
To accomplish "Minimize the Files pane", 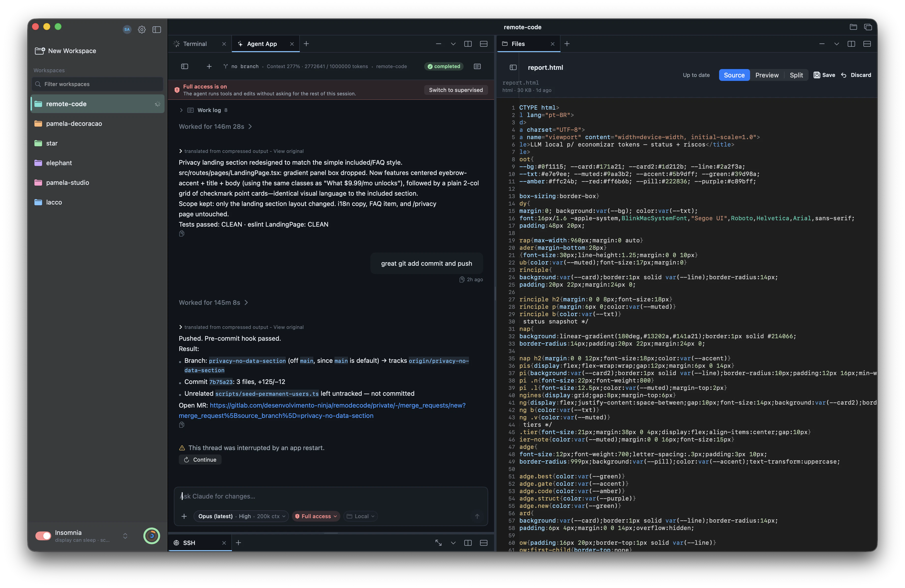I will pos(822,44).
